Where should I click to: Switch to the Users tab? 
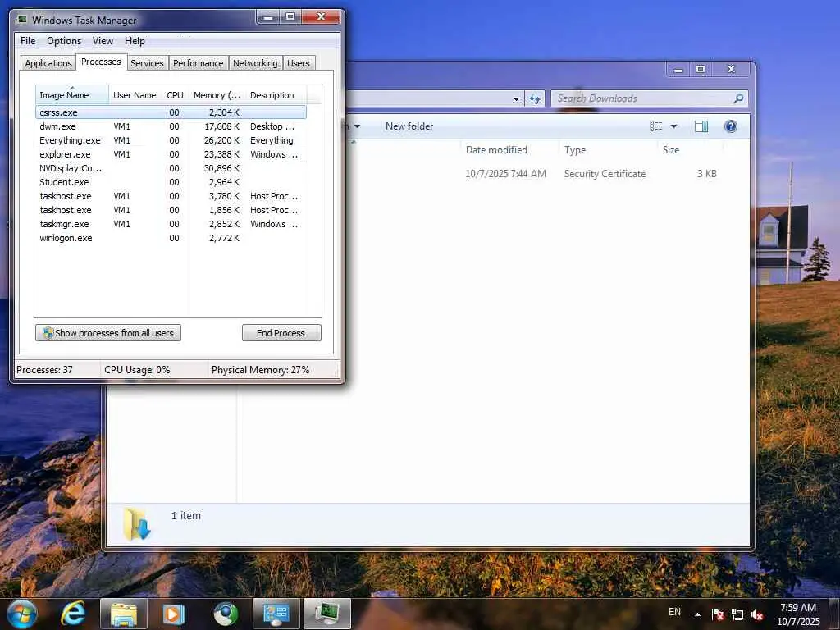tap(299, 63)
